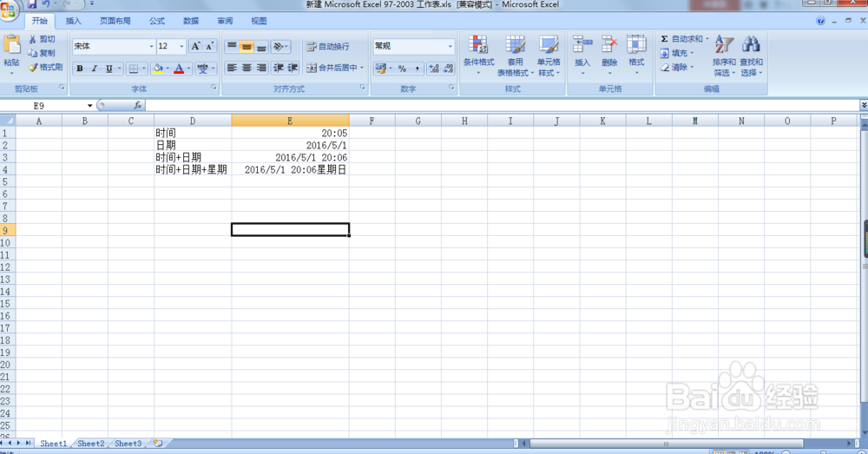Apply comma style number format

(x=417, y=69)
